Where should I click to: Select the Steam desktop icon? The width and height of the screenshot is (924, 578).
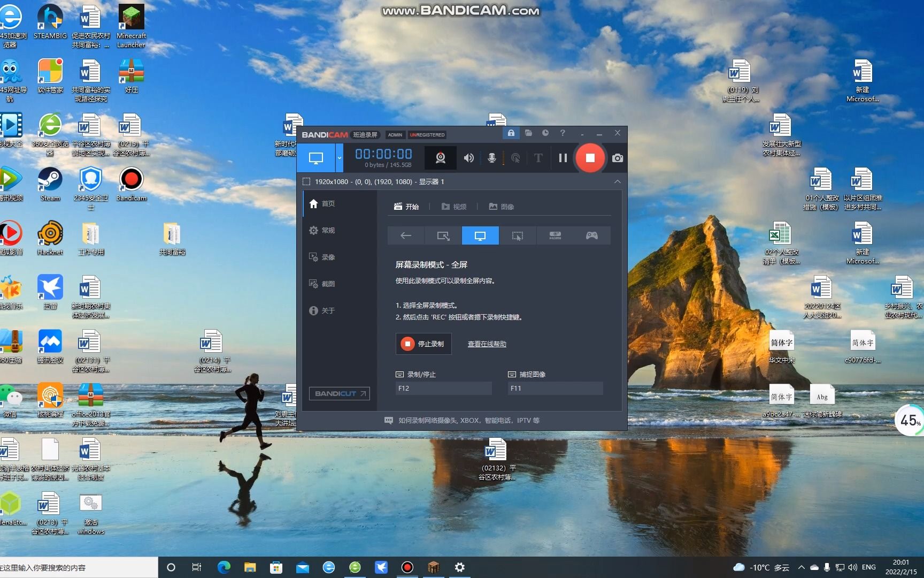tap(50, 184)
